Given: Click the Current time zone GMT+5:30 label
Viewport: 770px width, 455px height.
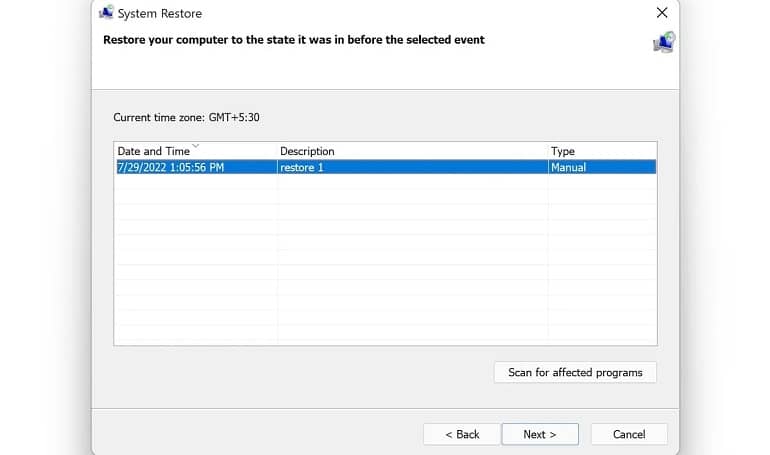Looking at the screenshot, I should [x=186, y=117].
